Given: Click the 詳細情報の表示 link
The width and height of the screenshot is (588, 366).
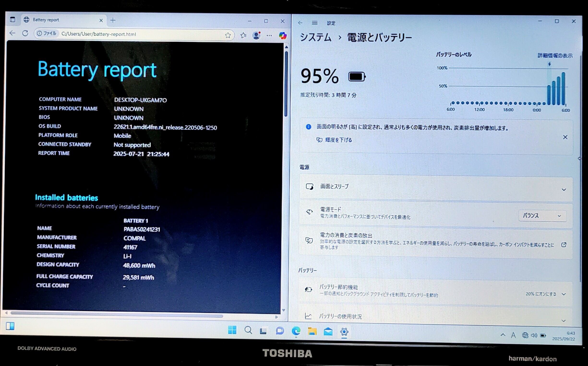Looking at the screenshot, I should click(555, 56).
